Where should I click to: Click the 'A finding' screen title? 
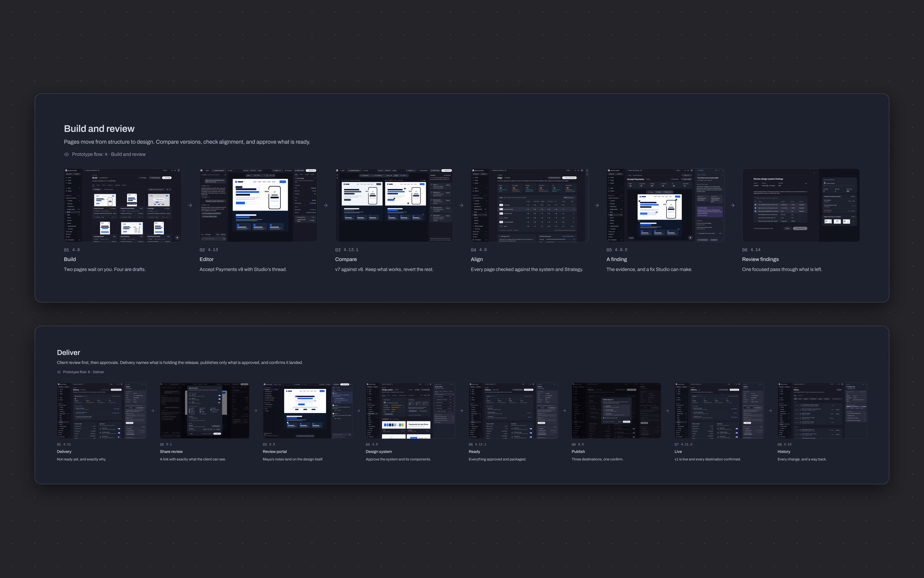[617, 259]
